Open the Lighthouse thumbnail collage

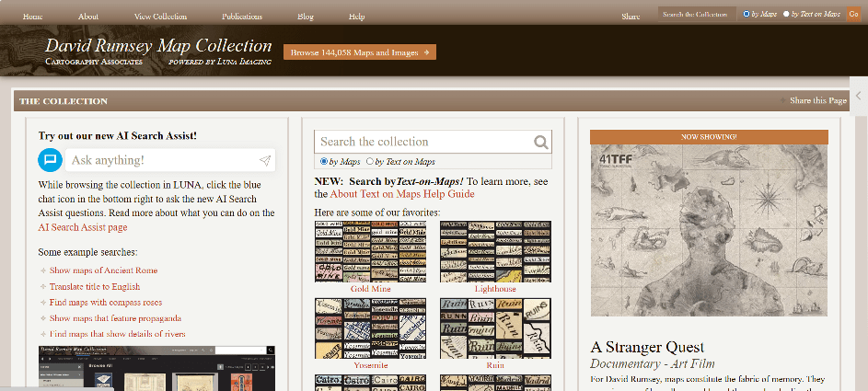495,251
